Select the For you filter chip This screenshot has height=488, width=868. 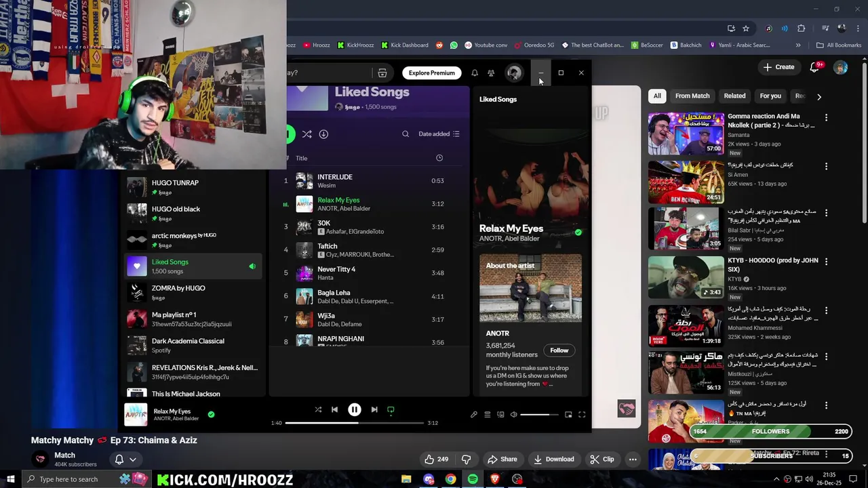point(770,96)
